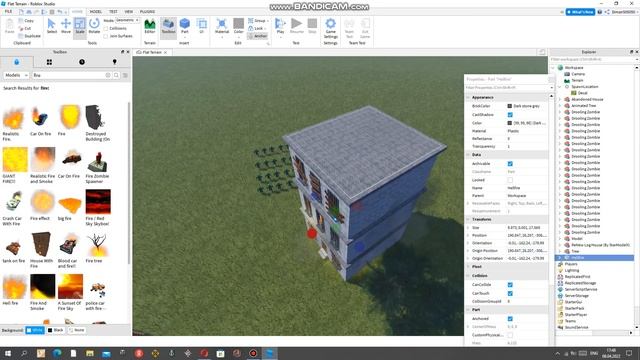Image resolution: width=640 pixels, height=360 pixels.
Task: Expand the Size property row
Action: pyautogui.click(x=468, y=228)
